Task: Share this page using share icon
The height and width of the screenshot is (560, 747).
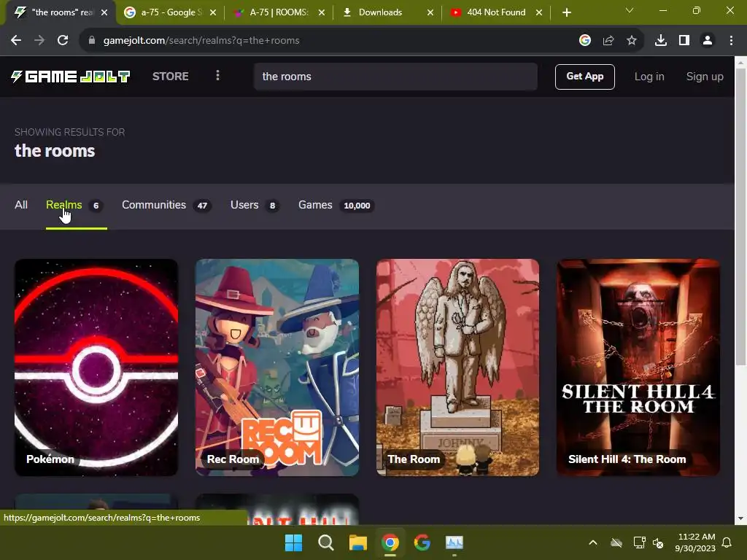Action: (608, 41)
